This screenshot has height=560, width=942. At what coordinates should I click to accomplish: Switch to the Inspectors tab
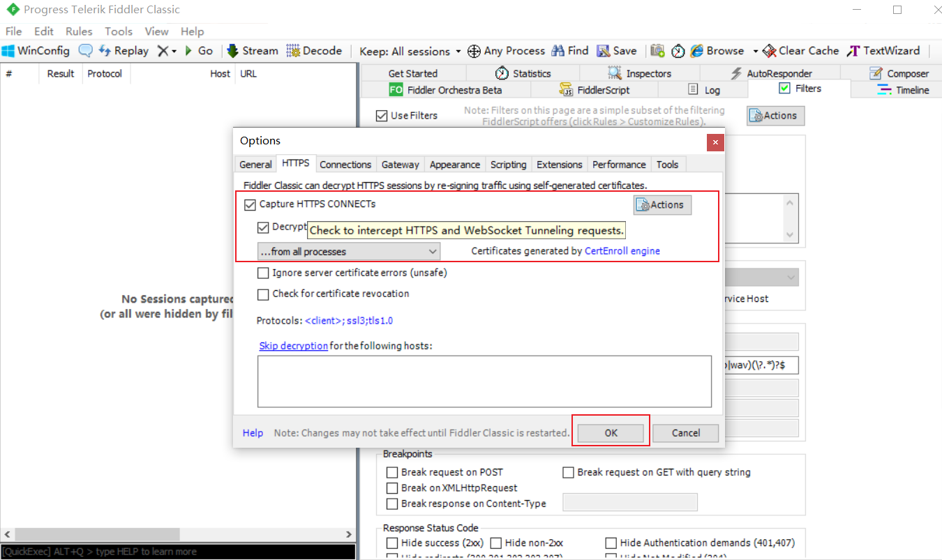[639, 73]
